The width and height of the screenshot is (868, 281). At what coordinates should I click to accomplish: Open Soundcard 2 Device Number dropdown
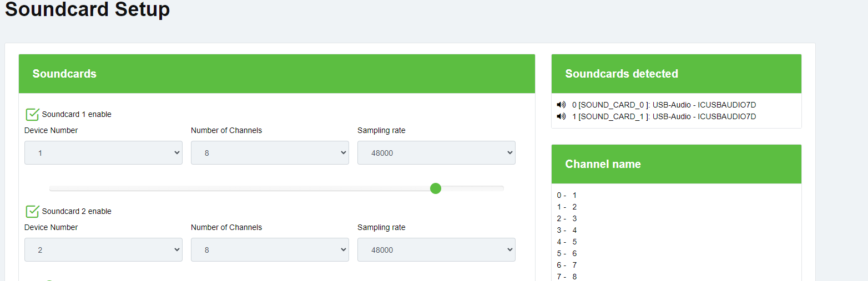pos(103,250)
